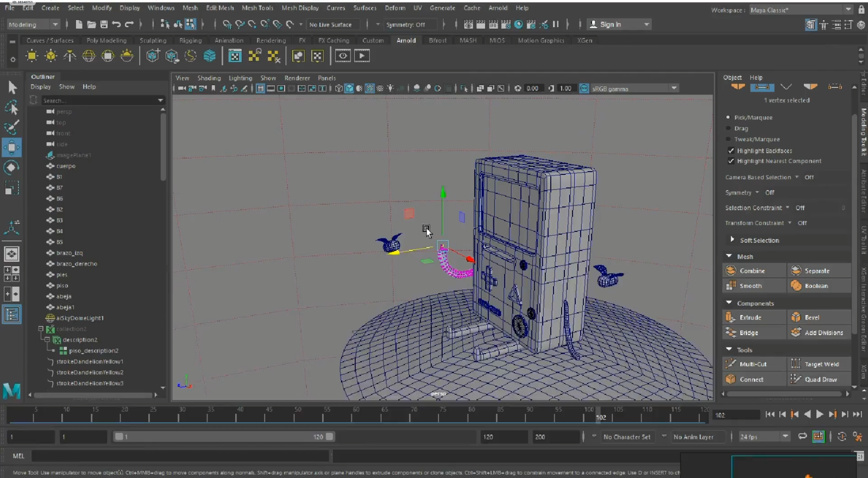This screenshot has width=868, height=478.
Task: Click the Arnold render play icon
Action: [362, 55]
